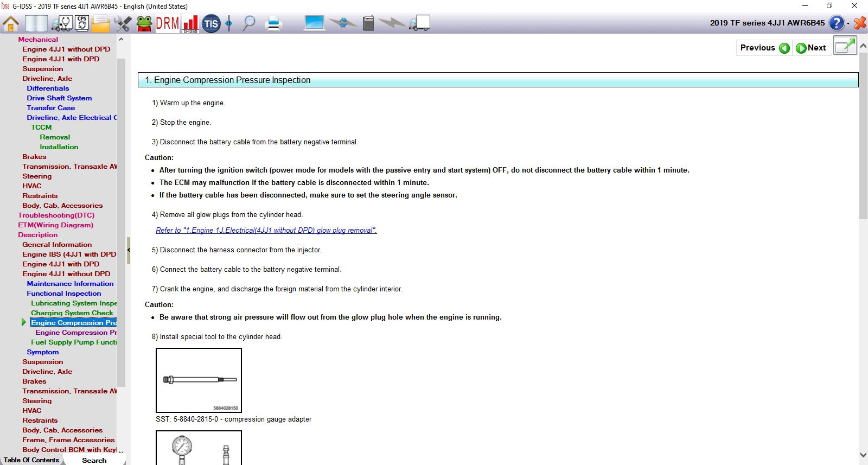Open the blue question mark Help icon
Viewport: 868px width, 465px height.
pyautogui.click(x=837, y=23)
